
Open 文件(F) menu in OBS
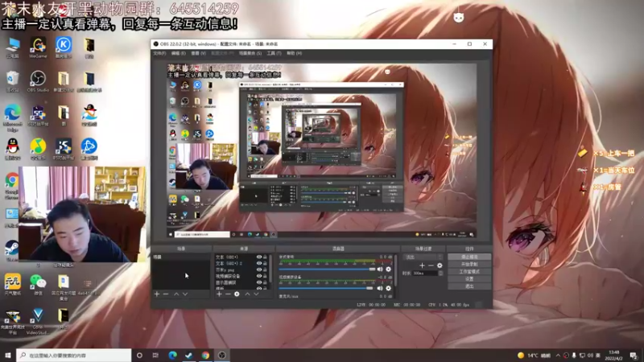pos(159,53)
